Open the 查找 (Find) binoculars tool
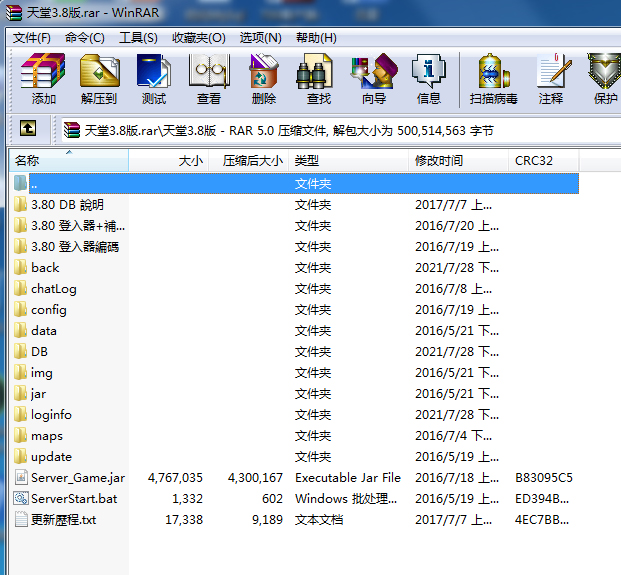 [318, 79]
